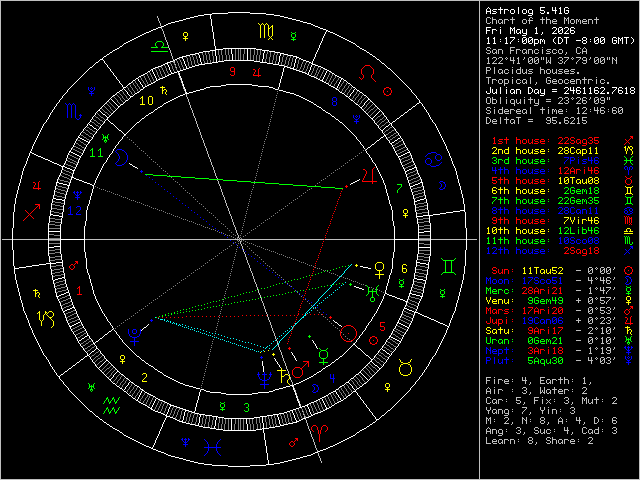Image resolution: width=640 pixels, height=480 pixels.
Task: Click the large green Mercury glyph near house 4
Action: pos(324,356)
